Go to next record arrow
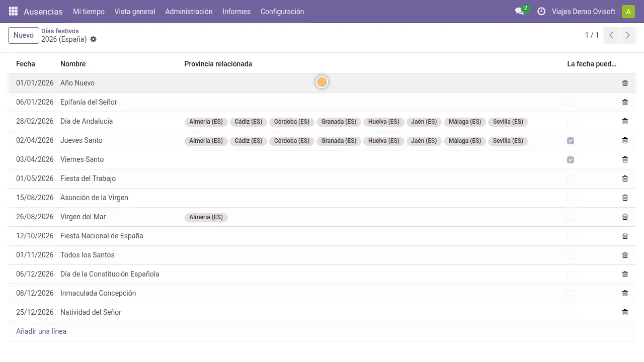The height and width of the screenshot is (362, 644). (x=627, y=35)
